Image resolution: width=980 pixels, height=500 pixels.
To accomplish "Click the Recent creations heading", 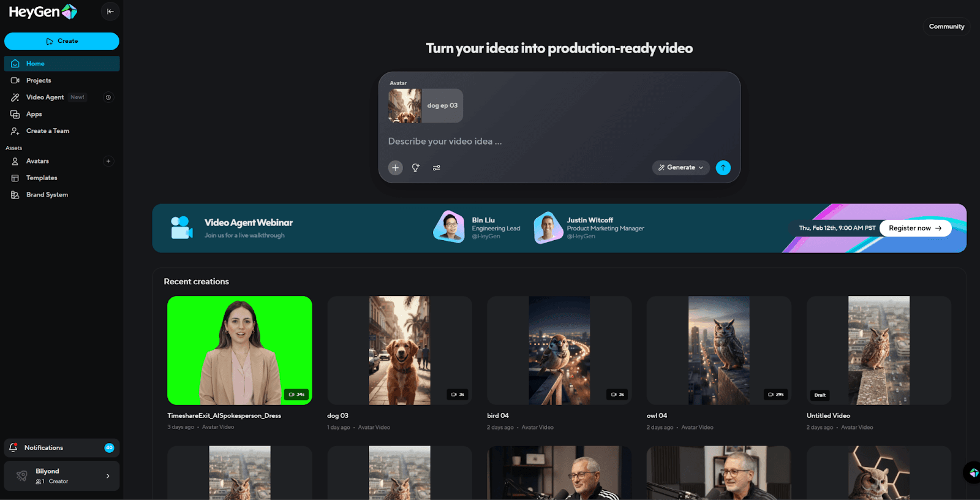I will click(x=196, y=282).
